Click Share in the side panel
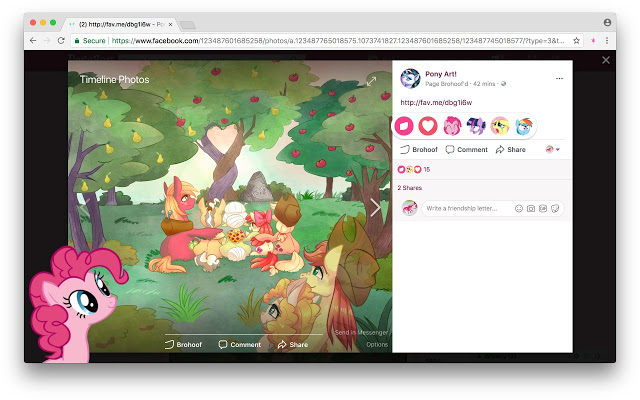Viewport: 640px width, 400px height. tap(511, 149)
